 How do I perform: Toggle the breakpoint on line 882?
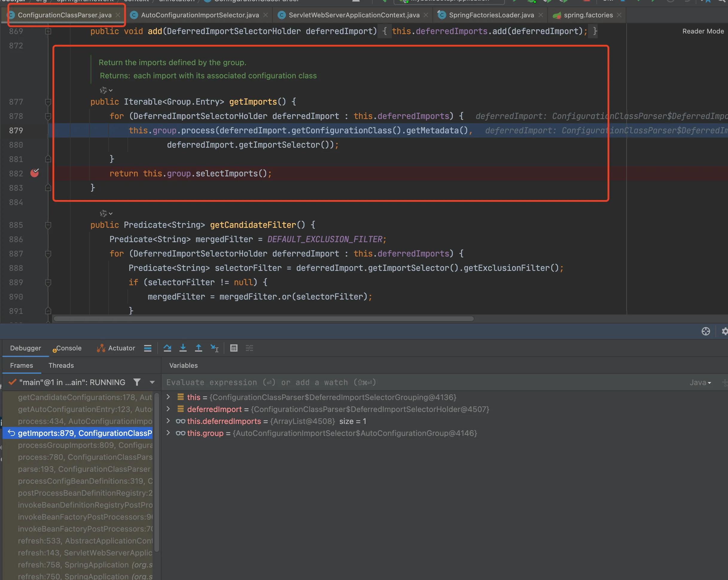point(34,173)
